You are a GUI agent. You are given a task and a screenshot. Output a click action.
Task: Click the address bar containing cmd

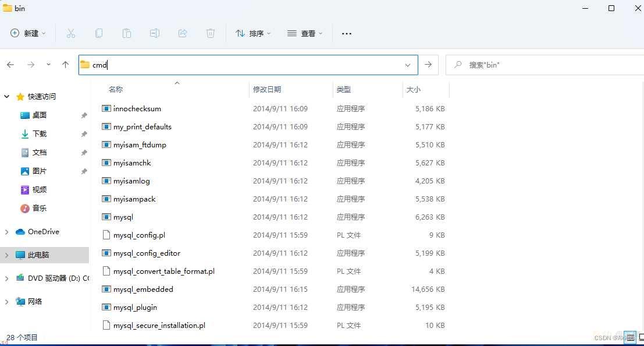248,65
